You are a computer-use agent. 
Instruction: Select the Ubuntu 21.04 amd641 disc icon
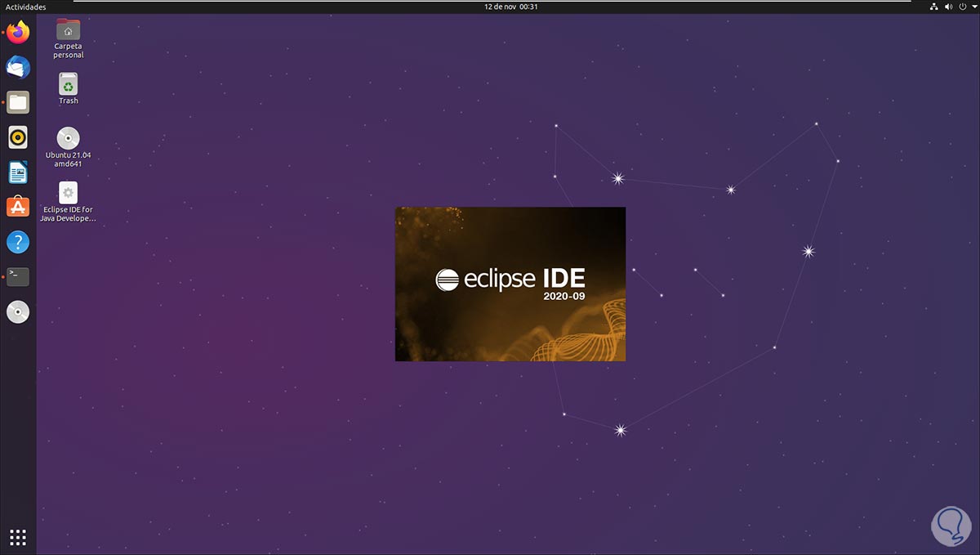[69, 147]
